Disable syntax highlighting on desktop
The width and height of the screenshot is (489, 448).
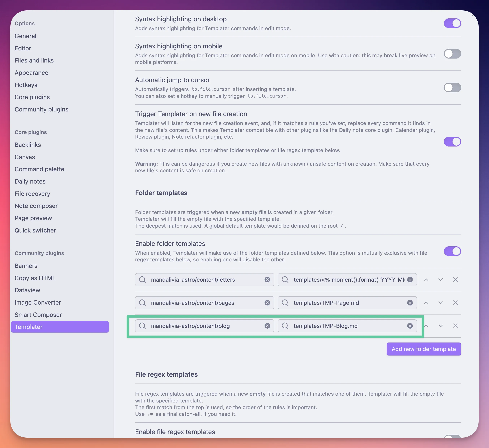(x=452, y=23)
